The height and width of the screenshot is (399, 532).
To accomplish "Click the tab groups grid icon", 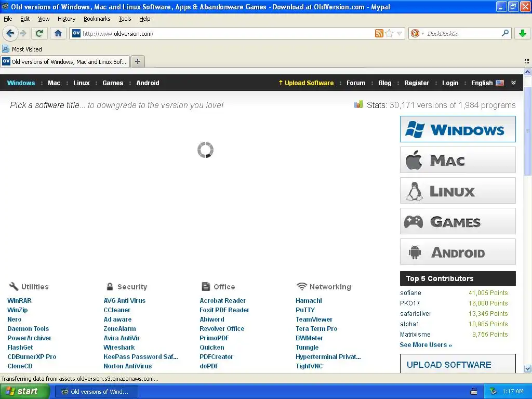I will click(x=527, y=61).
